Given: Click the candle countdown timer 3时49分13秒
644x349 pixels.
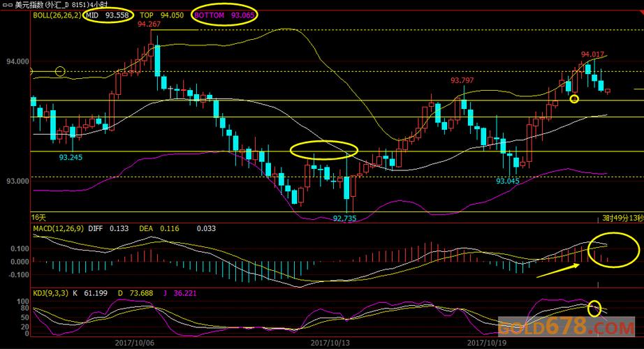Looking at the screenshot, I should click(622, 218).
